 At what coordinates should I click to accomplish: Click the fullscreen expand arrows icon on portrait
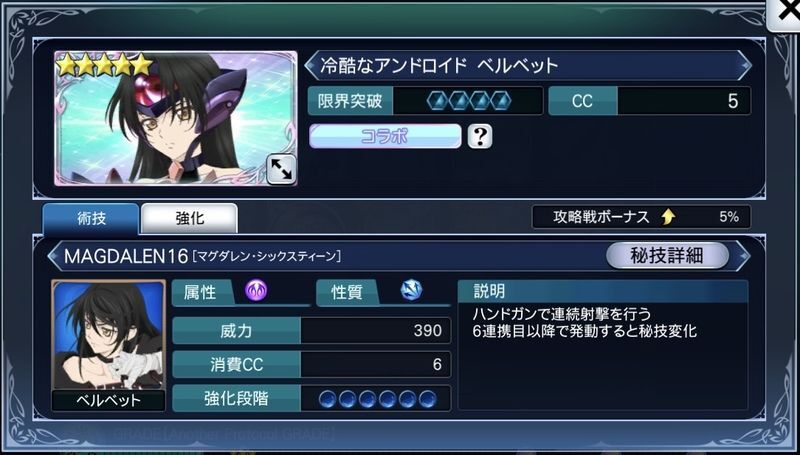[281, 169]
